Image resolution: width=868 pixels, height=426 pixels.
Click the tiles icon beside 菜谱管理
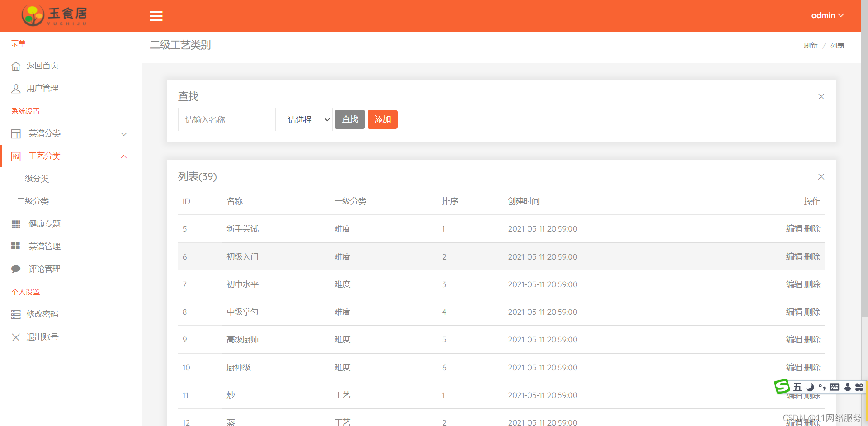[x=16, y=246]
